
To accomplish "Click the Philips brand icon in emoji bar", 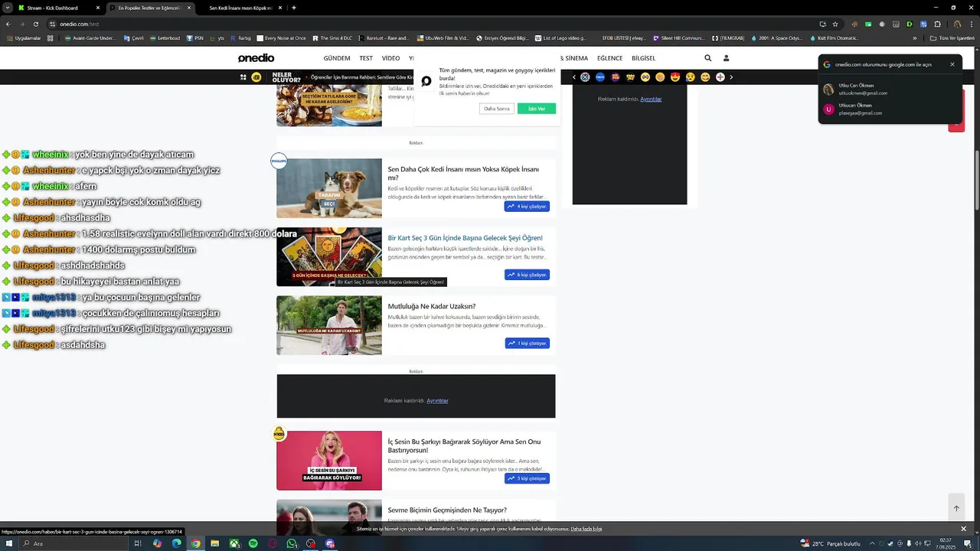I will click(600, 77).
